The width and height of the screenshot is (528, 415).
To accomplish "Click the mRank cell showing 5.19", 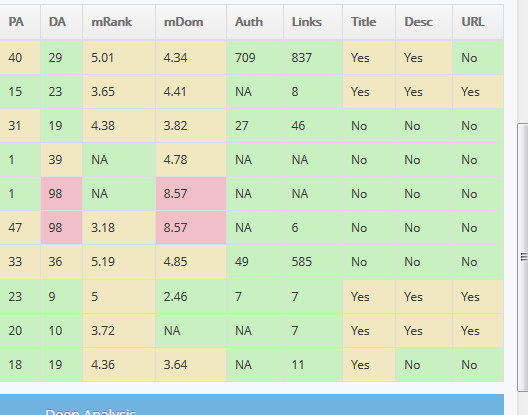I will click(x=119, y=262).
